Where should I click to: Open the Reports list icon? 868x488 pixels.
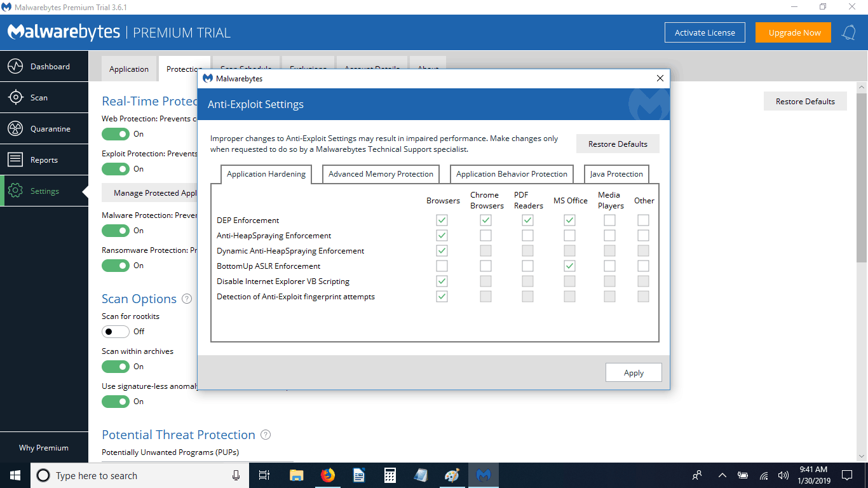pyautogui.click(x=15, y=159)
